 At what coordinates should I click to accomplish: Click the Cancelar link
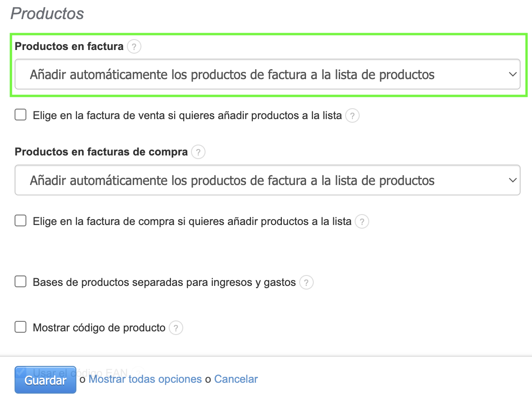pyautogui.click(x=236, y=379)
